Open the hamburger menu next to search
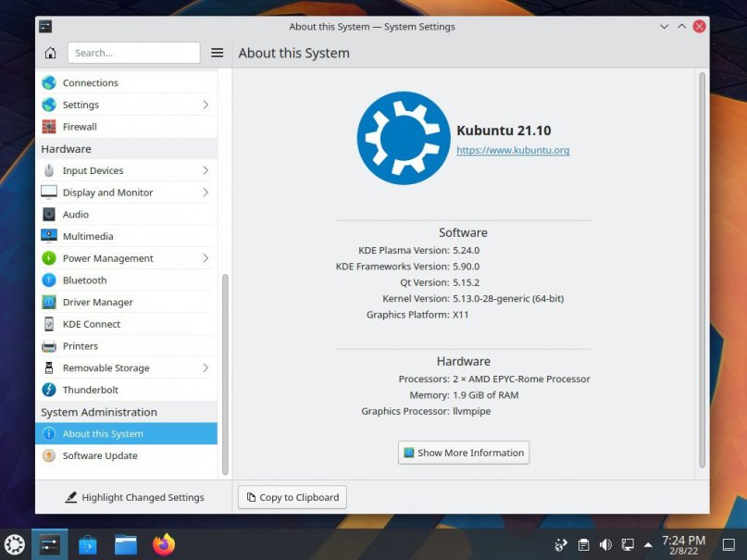 point(217,53)
